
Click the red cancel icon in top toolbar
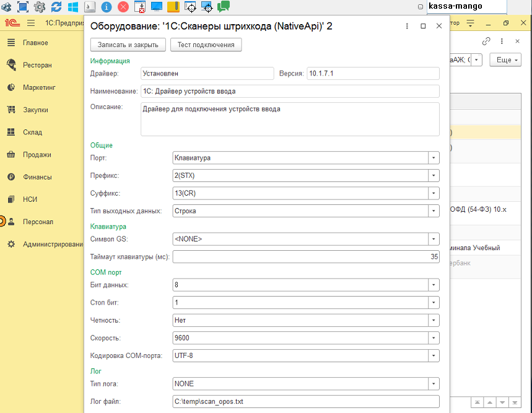[123, 7]
